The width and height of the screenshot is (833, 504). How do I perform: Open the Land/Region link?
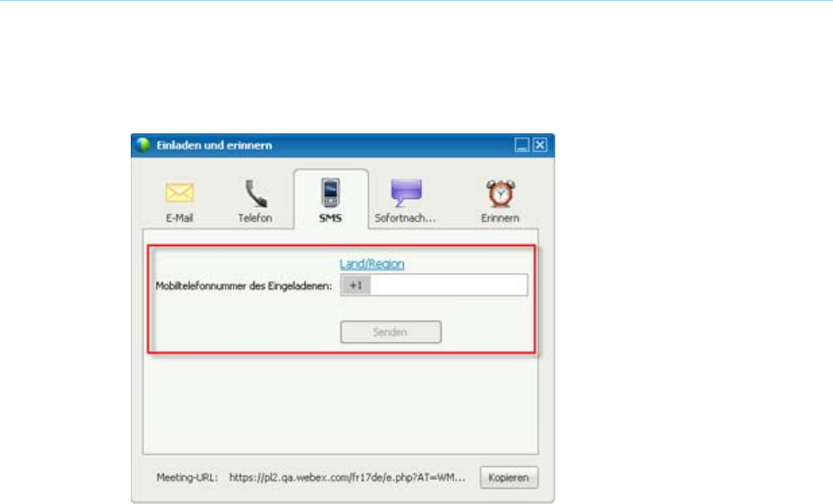click(x=372, y=264)
